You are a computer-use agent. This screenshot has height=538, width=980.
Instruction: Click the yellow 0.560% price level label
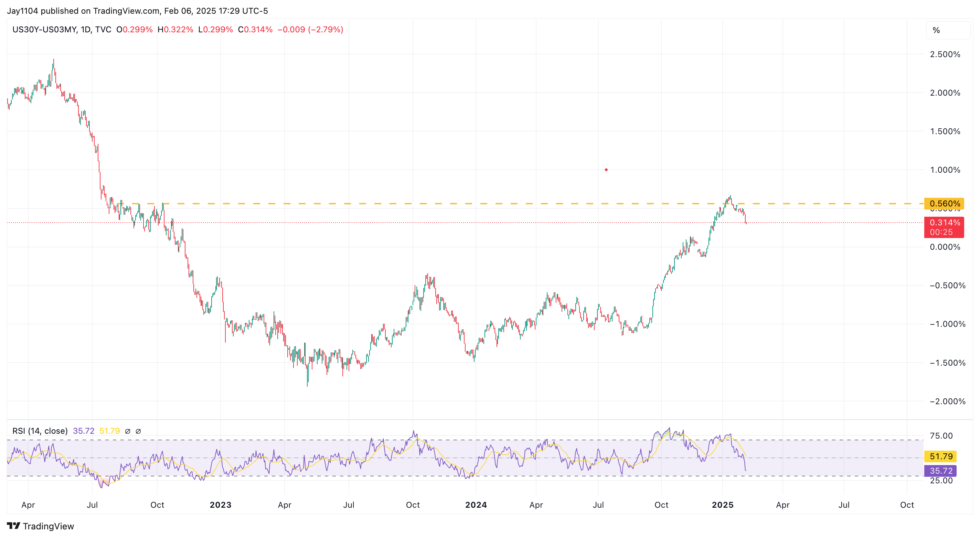[x=944, y=204]
